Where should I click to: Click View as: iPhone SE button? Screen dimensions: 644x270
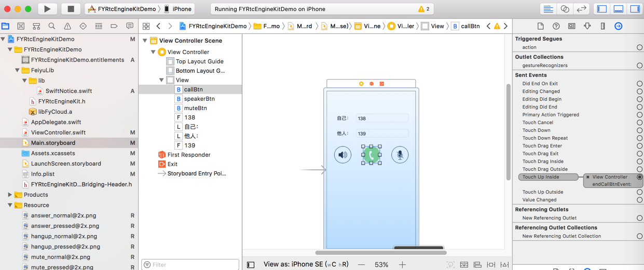[306, 264]
